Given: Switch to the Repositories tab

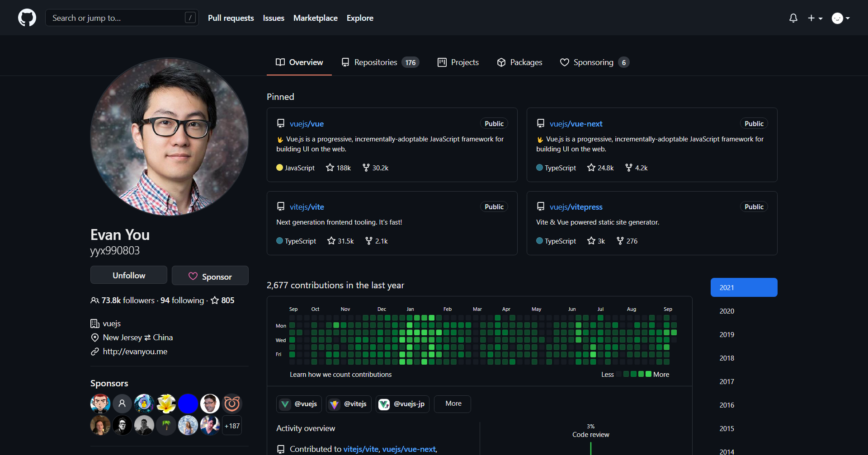Looking at the screenshot, I should click(380, 62).
